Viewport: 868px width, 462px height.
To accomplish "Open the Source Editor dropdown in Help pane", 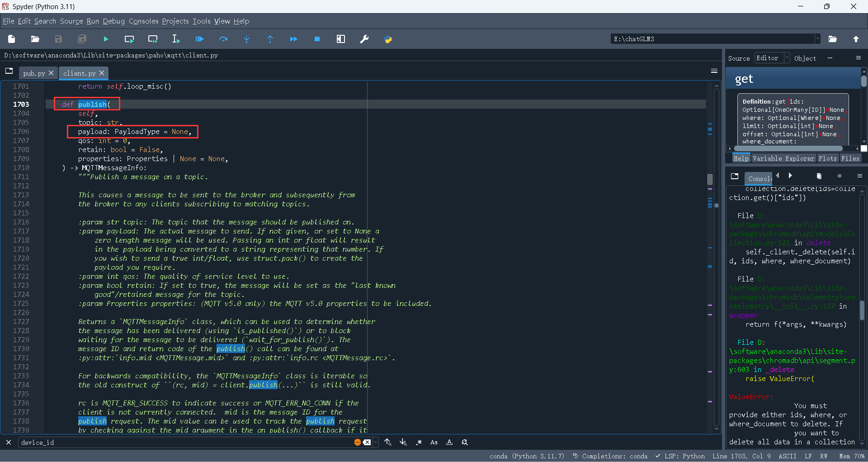I will tap(772, 58).
